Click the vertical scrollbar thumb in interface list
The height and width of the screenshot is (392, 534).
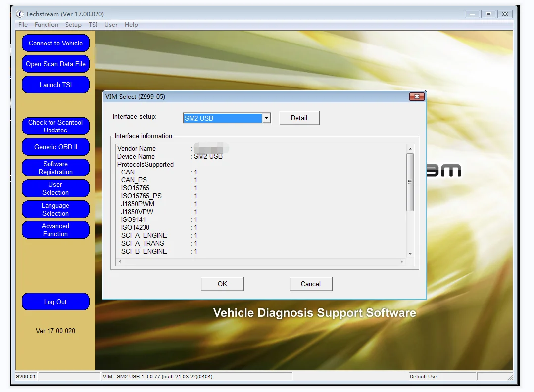point(410,182)
